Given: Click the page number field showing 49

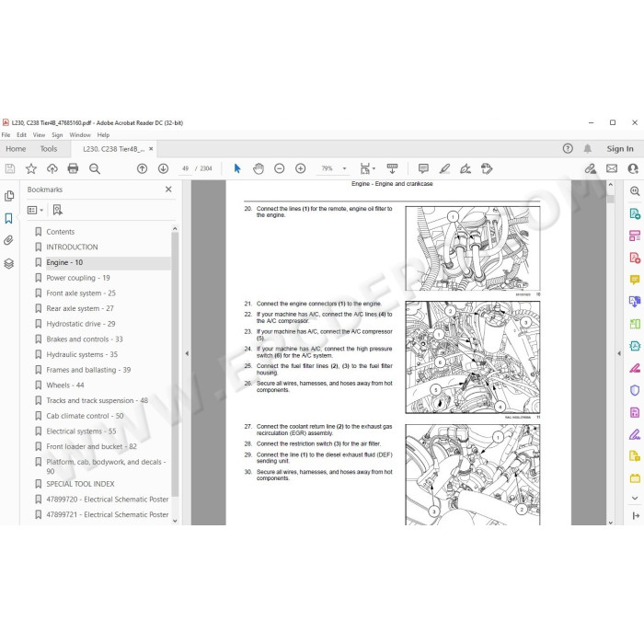Looking at the screenshot, I should coord(185,168).
